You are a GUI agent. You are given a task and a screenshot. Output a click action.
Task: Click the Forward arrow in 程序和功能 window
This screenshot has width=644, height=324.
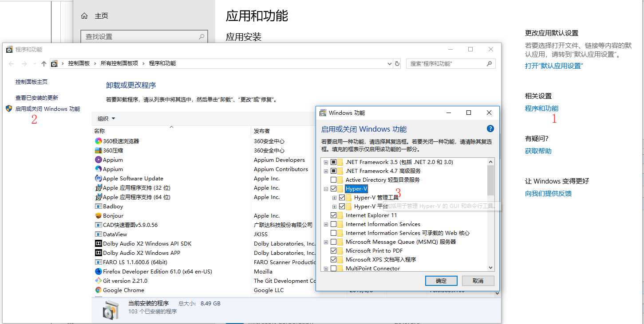click(25, 64)
